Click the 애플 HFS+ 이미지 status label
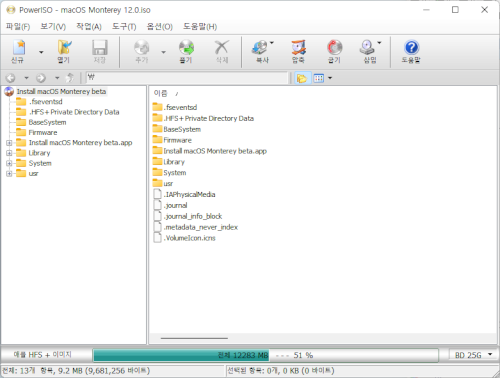The image size is (500, 378). [43, 355]
